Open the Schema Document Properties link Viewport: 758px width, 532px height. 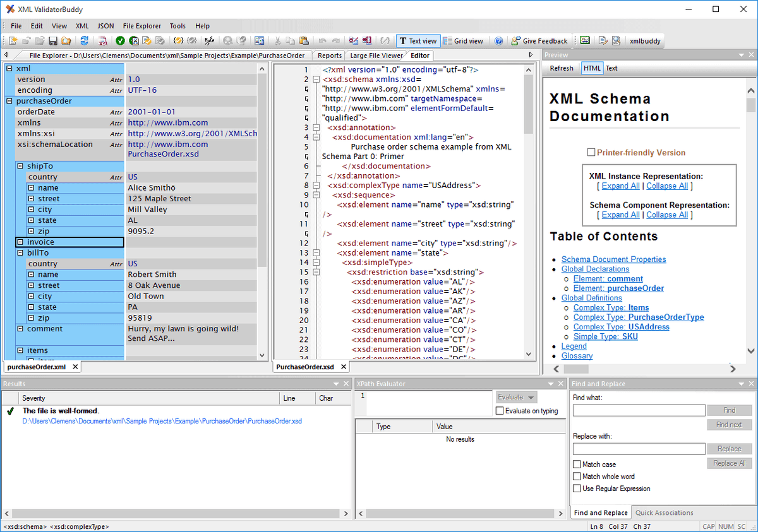pos(613,259)
